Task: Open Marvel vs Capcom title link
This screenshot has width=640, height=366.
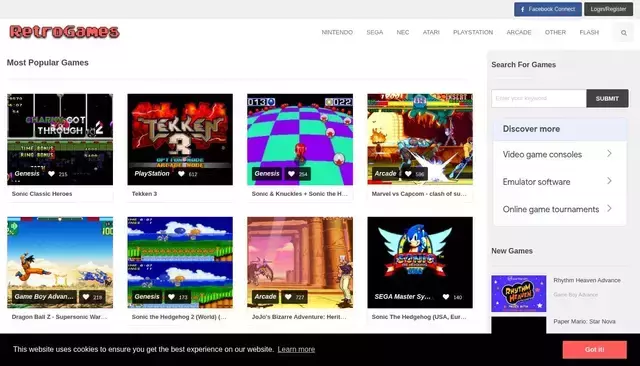Action: tap(419, 194)
